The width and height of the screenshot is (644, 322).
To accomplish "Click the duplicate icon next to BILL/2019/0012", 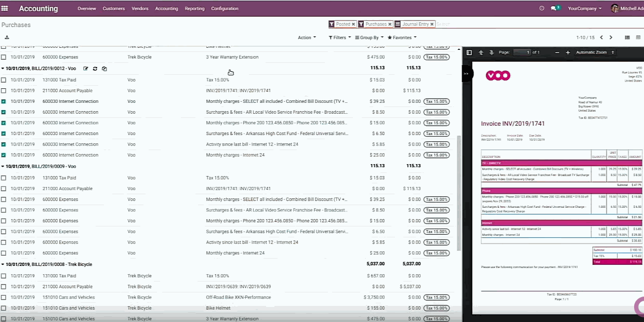I will (x=104, y=68).
